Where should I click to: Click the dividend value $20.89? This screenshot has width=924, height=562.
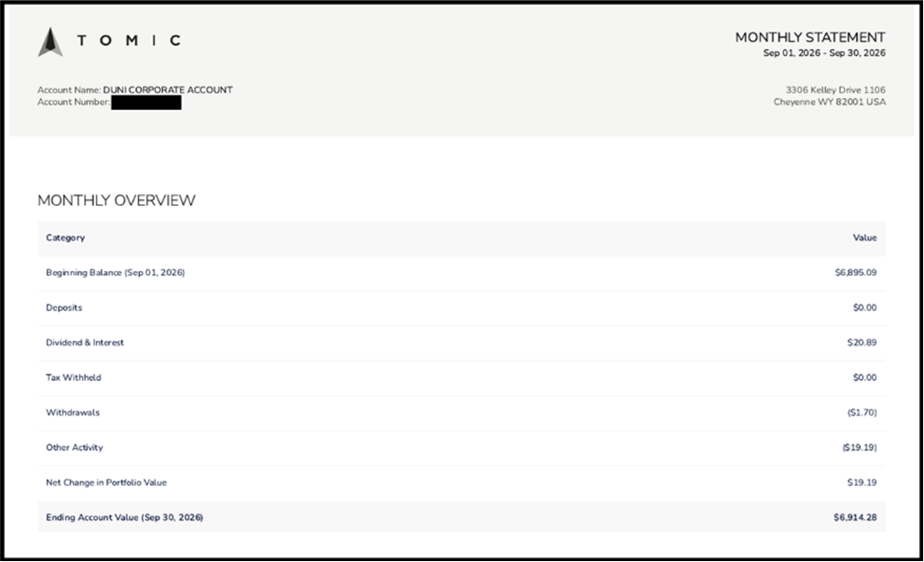tap(862, 343)
